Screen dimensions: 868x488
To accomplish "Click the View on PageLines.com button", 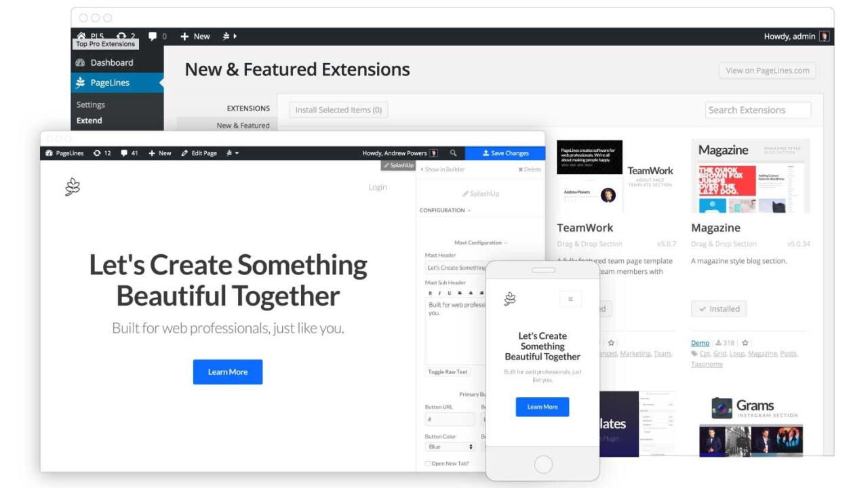I will (767, 70).
